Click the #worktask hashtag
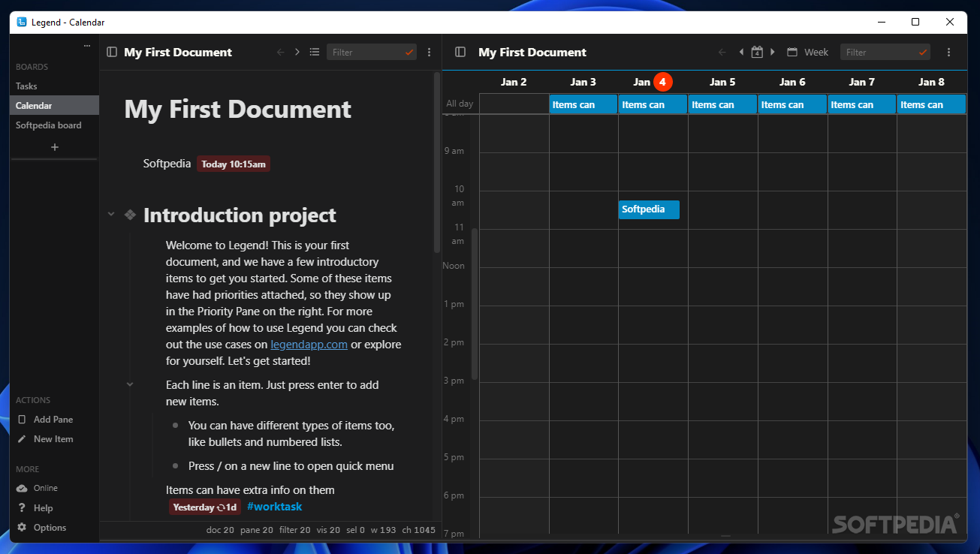Image resolution: width=980 pixels, height=554 pixels. pos(274,507)
